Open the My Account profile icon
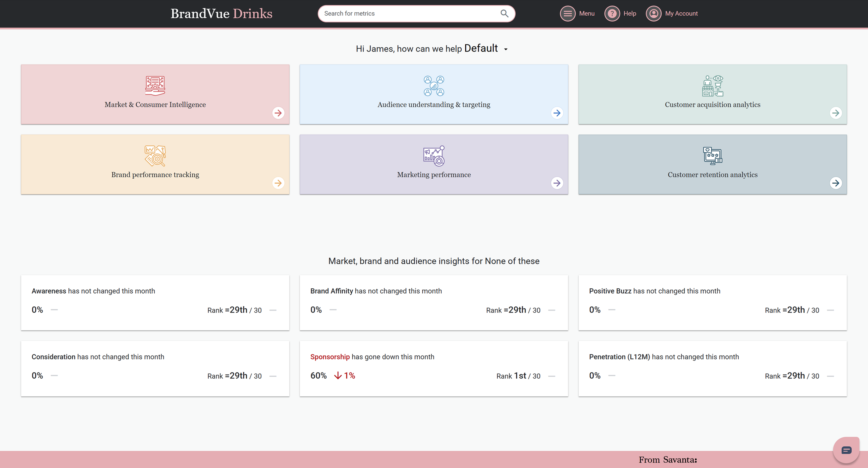Screen dimensions: 868x468 (x=654, y=14)
